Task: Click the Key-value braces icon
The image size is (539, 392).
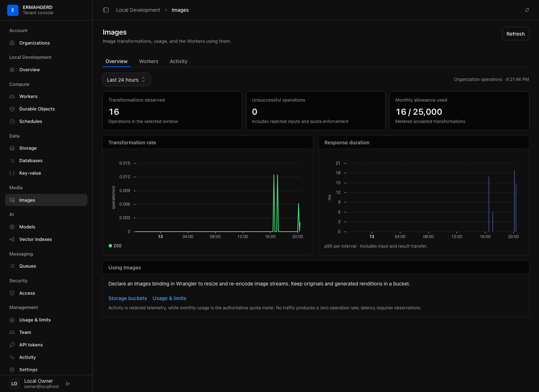Action: coord(12,173)
